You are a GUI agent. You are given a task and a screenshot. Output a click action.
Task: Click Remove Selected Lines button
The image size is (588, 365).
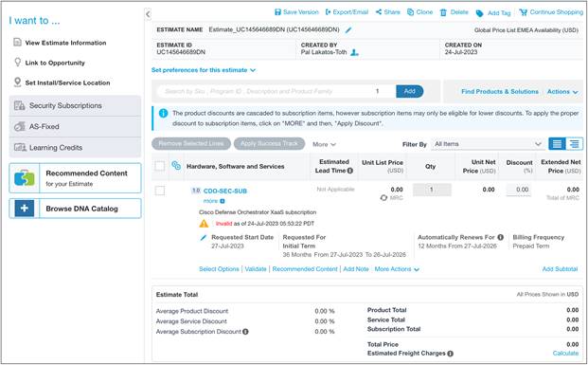(x=191, y=143)
